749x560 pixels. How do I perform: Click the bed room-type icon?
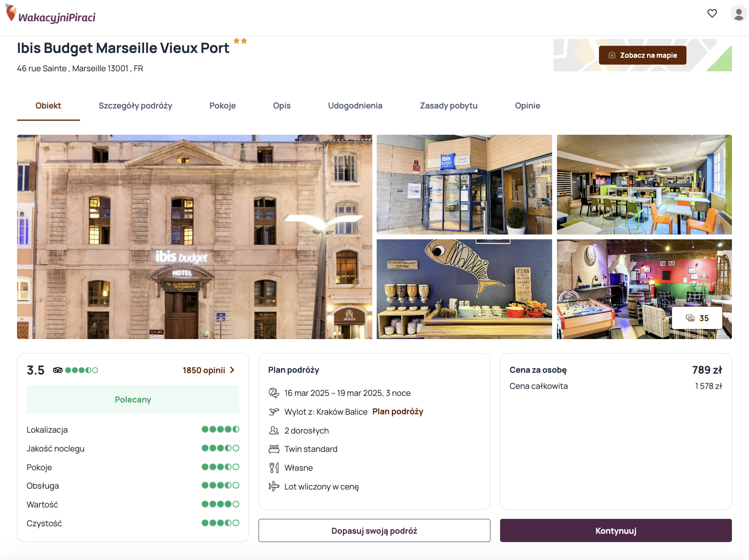(x=274, y=449)
